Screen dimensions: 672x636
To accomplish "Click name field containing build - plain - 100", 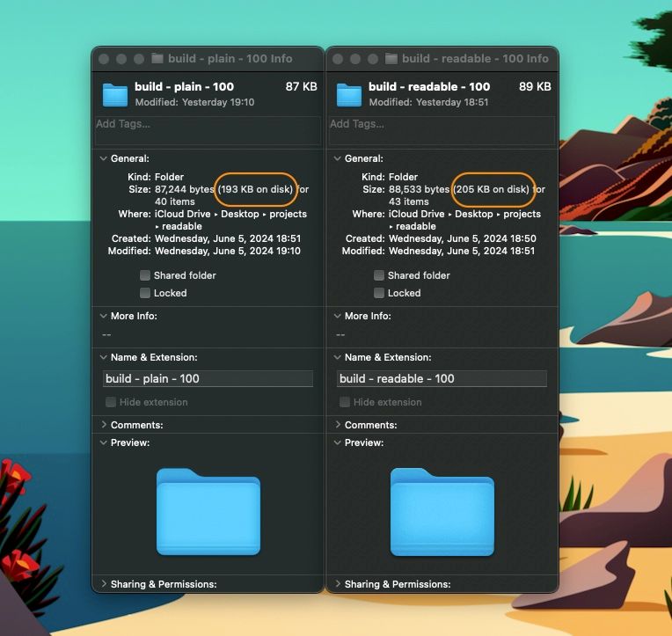I will (208, 379).
